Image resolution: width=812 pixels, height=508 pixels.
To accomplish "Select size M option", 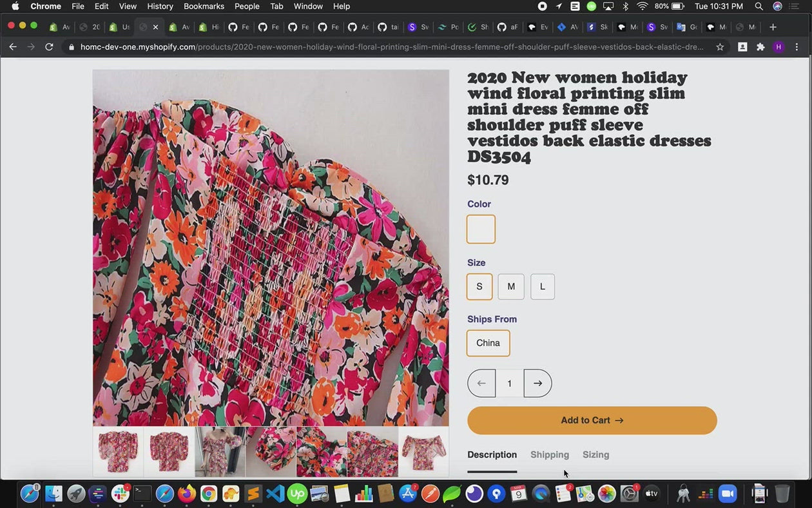I will click(511, 287).
